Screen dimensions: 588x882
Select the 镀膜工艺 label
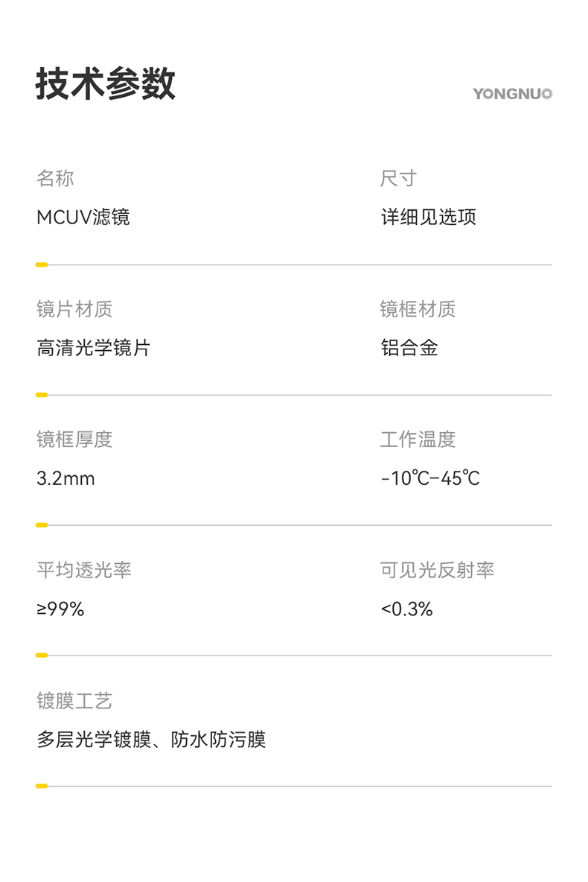click(74, 701)
